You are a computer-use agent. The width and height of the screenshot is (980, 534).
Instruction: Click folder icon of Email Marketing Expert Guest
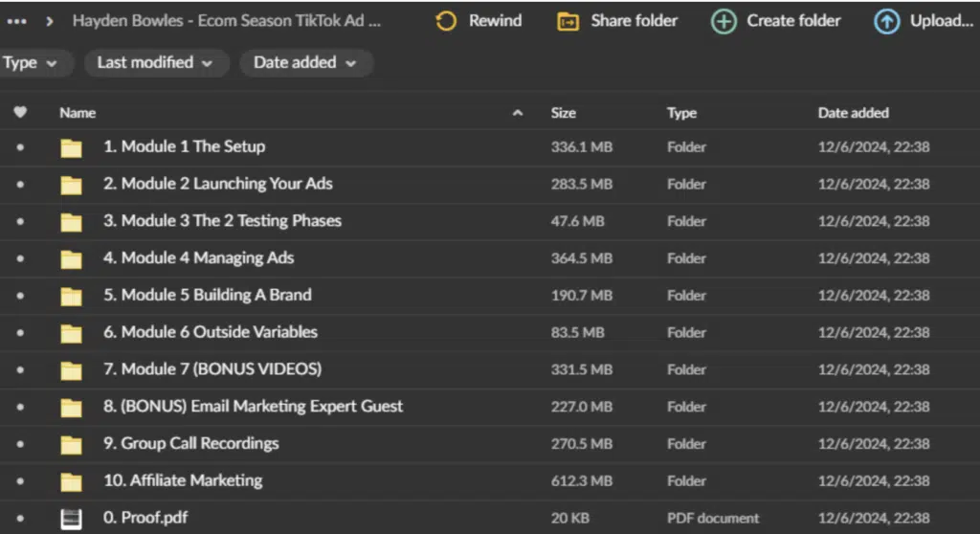coord(71,407)
